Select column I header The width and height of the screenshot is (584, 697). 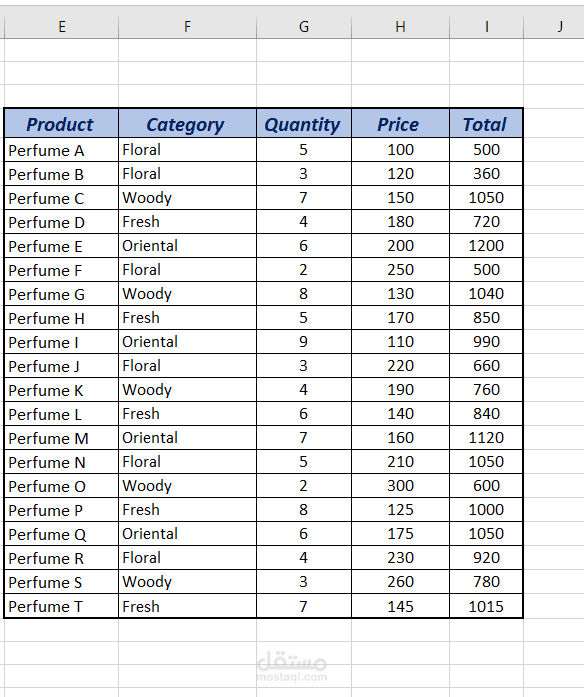[x=487, y=27]
